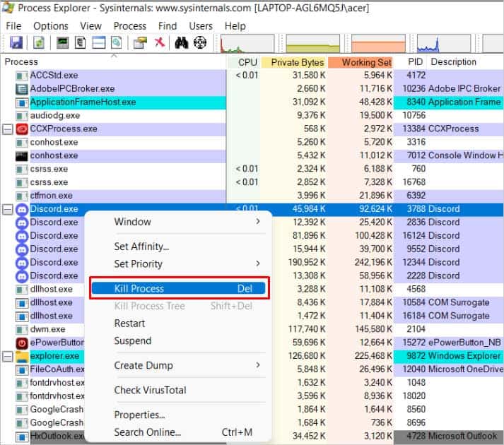The width and height of the screenshot is (504, 445).
Task: Toggle the Show Lower Pane icon
Action: (99, 42)
